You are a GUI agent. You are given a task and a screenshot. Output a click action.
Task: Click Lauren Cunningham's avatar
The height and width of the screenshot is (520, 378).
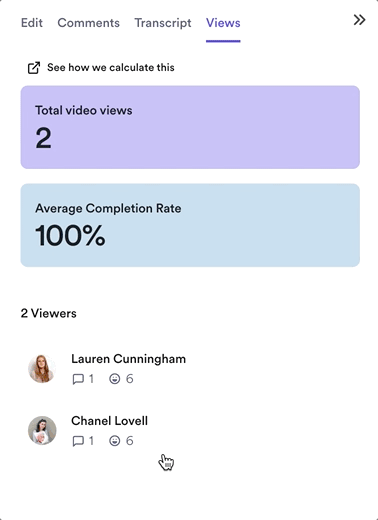coord(42,369)
